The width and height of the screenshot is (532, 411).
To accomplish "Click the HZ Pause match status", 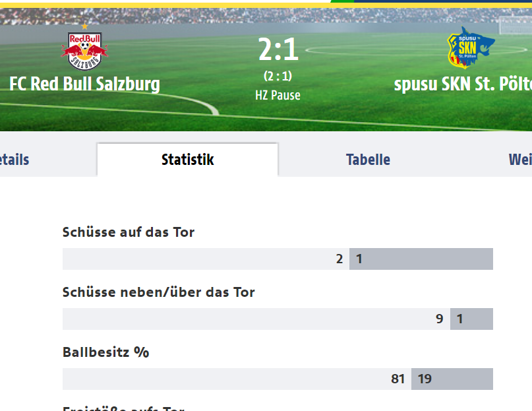I will point(278,96).
